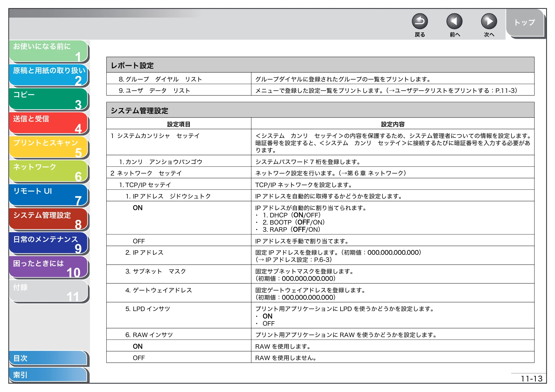Click the 1. カンリ アンショウバンゴウ item

pos(161,162)
